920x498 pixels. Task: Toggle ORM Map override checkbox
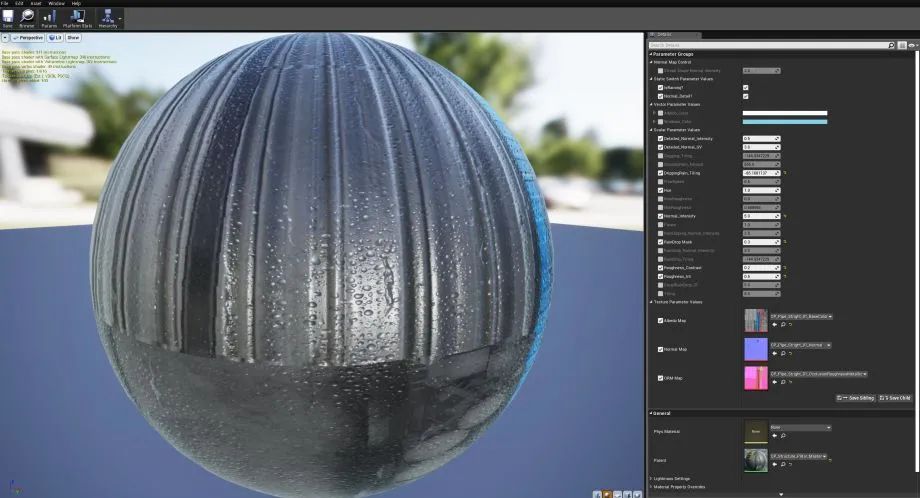click(x=660, y=378)
